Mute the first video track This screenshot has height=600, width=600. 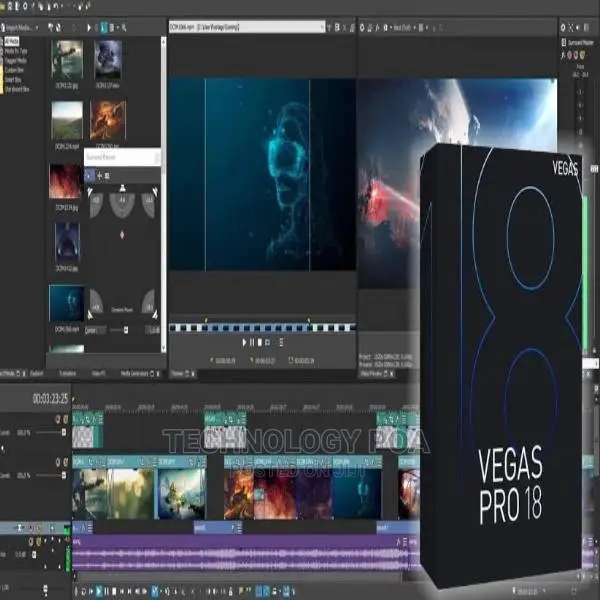58,419
